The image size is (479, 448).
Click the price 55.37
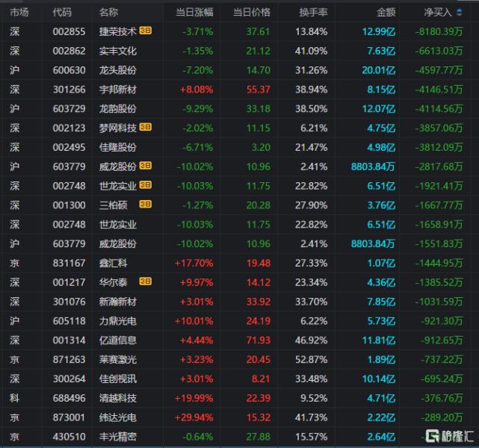[259, 90]
